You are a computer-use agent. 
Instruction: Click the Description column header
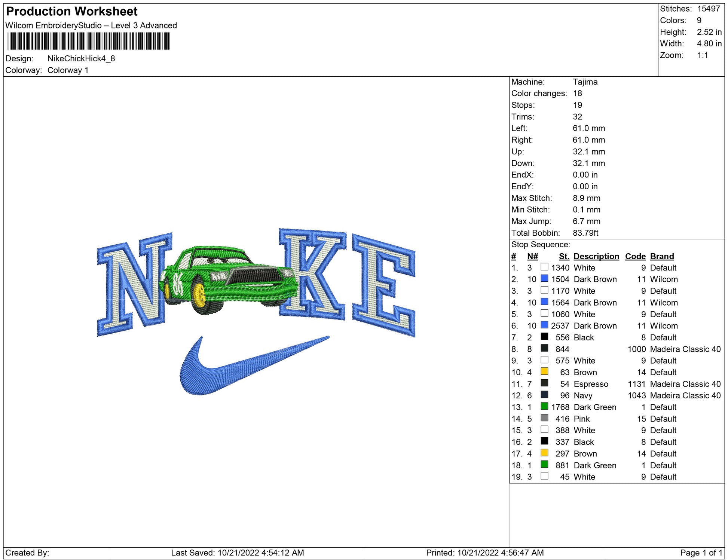[x=596, y=256]
